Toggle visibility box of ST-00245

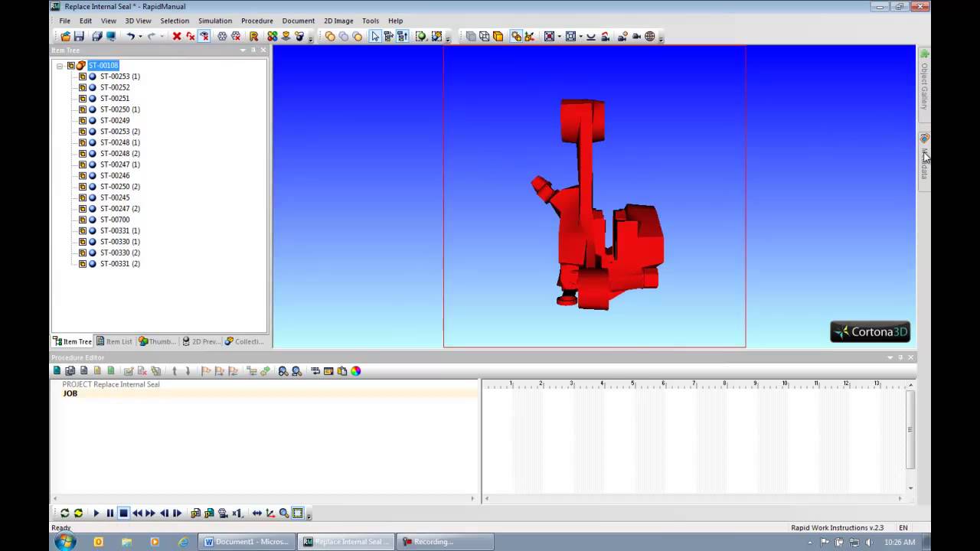83,197
